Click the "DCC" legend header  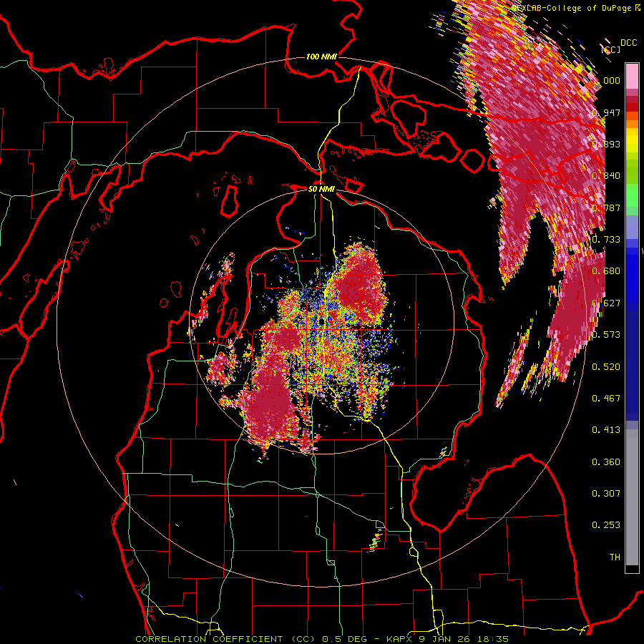pos(628,43)
